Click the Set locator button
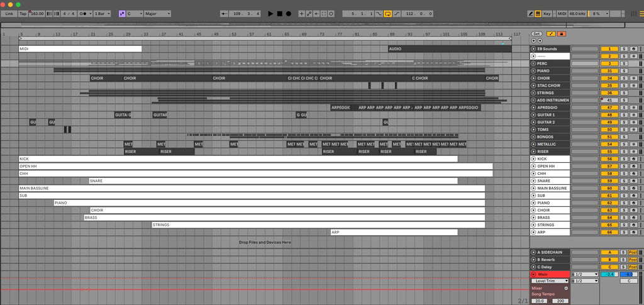This screenshot has width=644, height=305. click(536, 34)
